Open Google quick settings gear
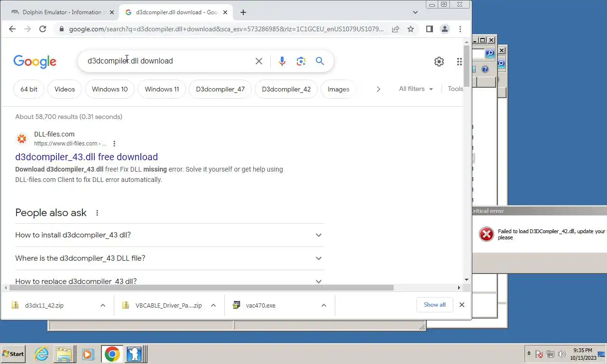 click(x=439, y=61)
